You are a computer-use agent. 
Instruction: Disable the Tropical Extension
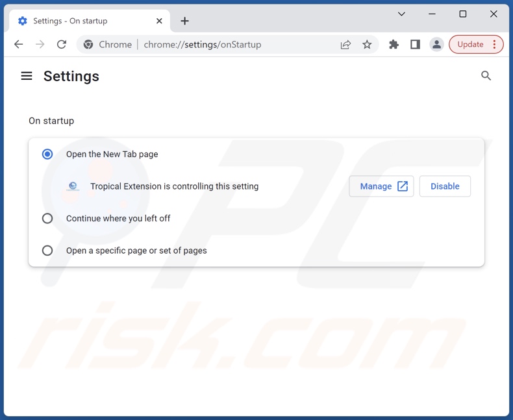point(445,186)
